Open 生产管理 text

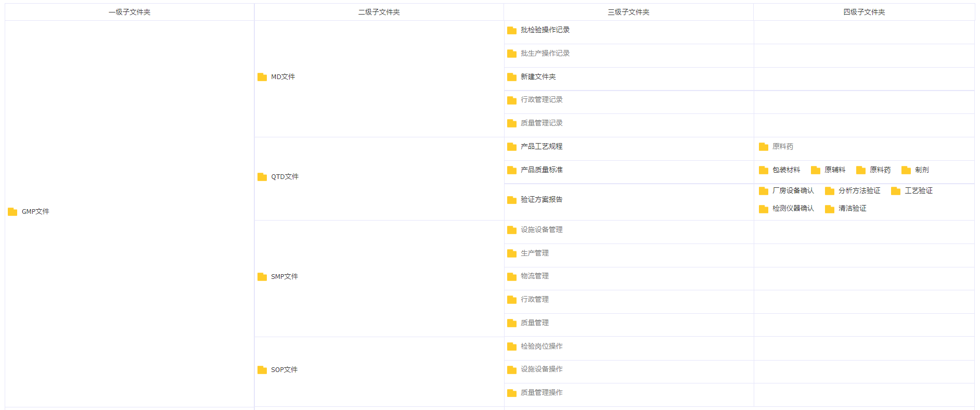click(x=535, y=253)
